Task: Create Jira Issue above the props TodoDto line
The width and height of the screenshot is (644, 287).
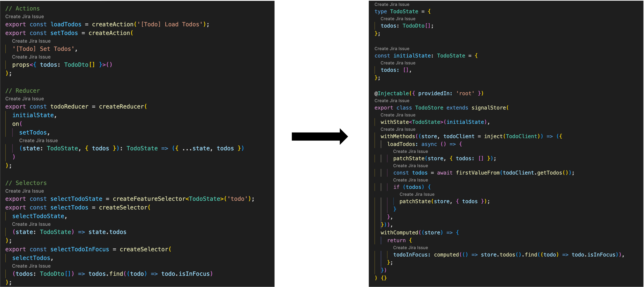Action: pos(31,57)
